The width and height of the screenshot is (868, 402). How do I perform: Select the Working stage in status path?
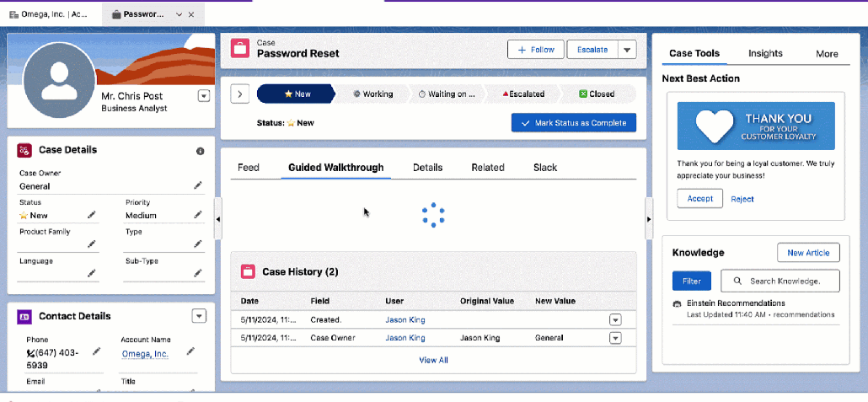point(372,94)
